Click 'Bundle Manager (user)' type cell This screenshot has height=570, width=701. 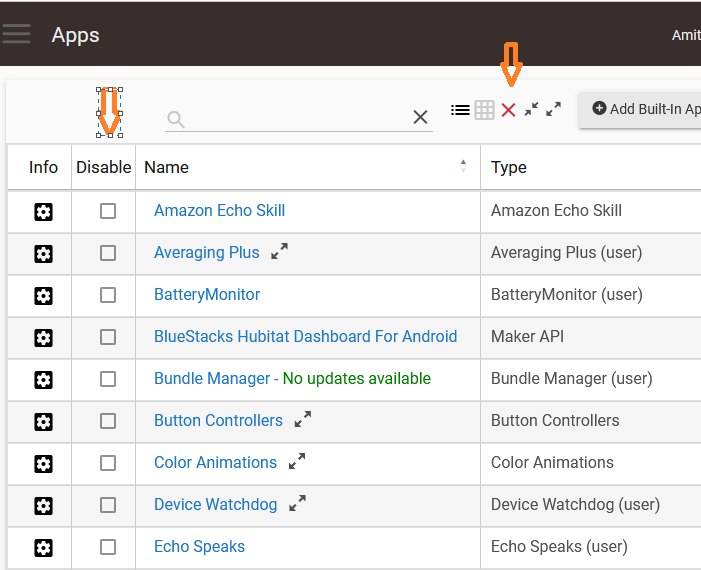tap(572, 379)
